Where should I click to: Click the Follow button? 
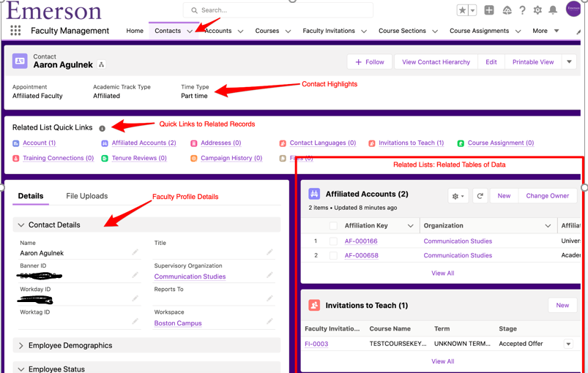point(369,61)
